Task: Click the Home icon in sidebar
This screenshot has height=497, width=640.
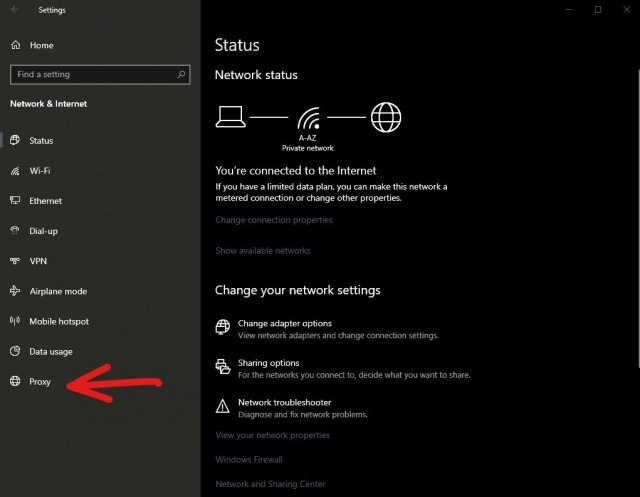Action: (x=15, y=46)
